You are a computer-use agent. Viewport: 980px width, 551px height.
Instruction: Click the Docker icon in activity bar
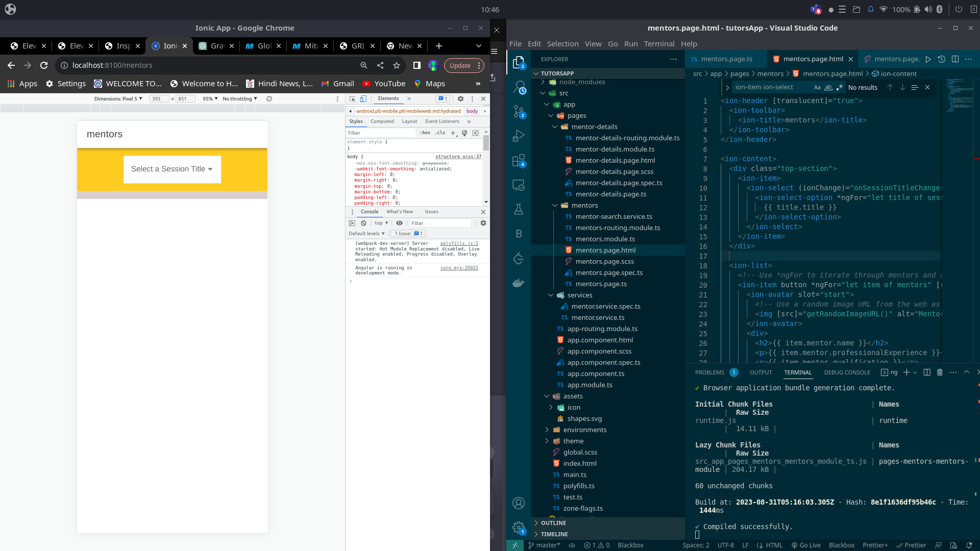tap(519, 283)
